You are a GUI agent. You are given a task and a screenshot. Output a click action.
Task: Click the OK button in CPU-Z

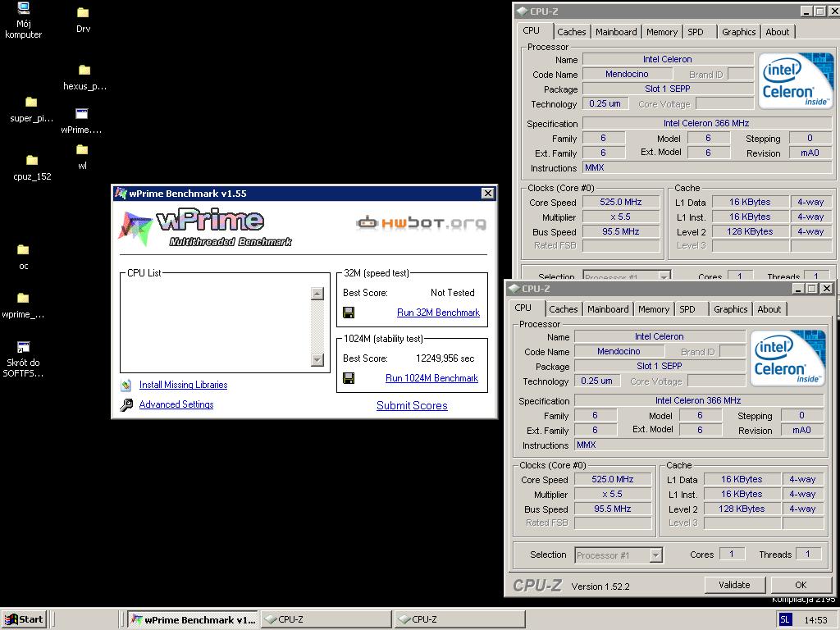[x=801, y=585]
